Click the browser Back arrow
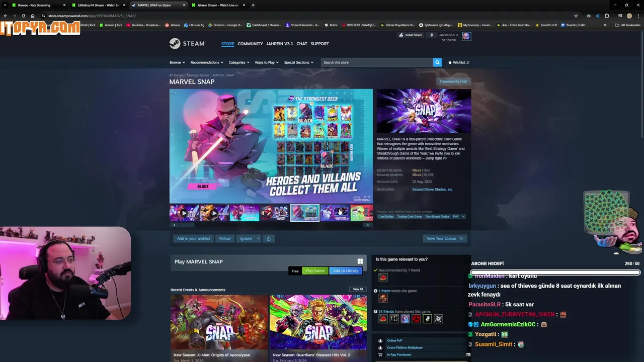Screen dimensions: 644x362 6,16
